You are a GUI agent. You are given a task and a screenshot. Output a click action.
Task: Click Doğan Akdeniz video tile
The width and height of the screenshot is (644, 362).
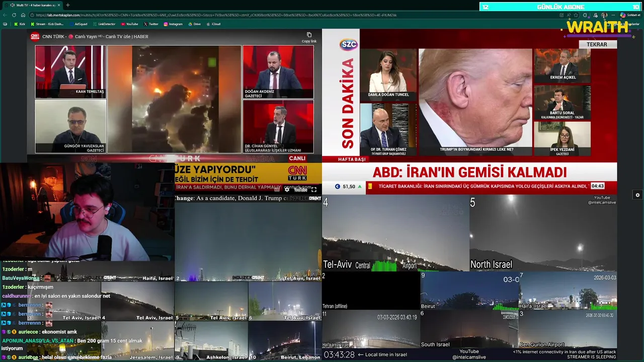pyautogui.click(x=278, y=72)
